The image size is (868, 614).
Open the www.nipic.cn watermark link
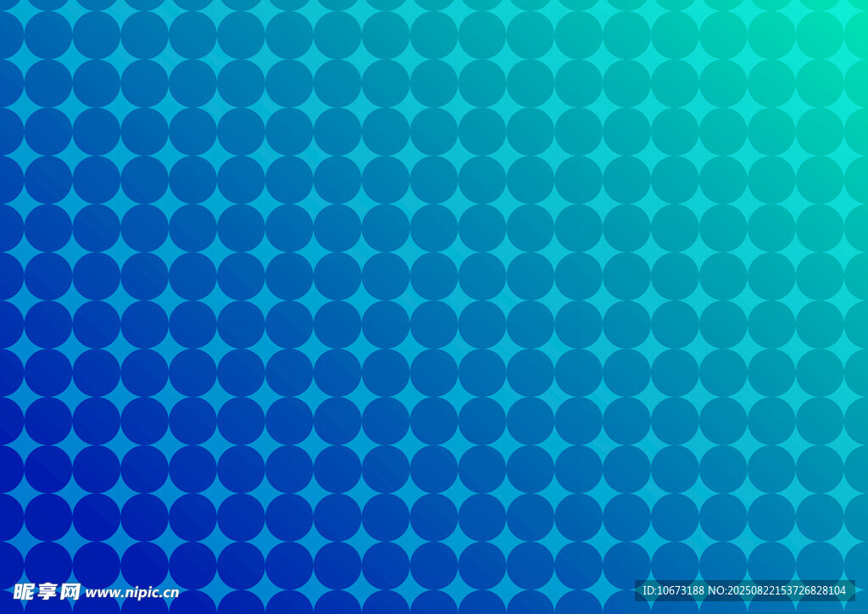click(x=132, y=593)
